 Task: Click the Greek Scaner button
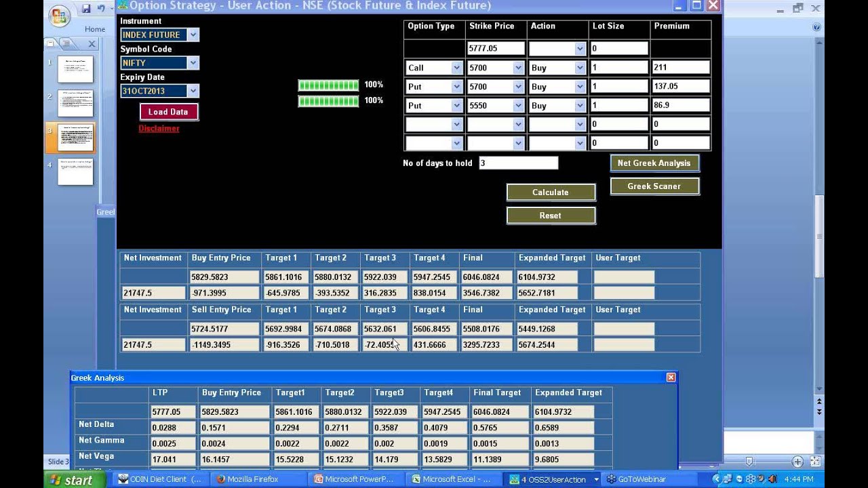pos(654,186)
